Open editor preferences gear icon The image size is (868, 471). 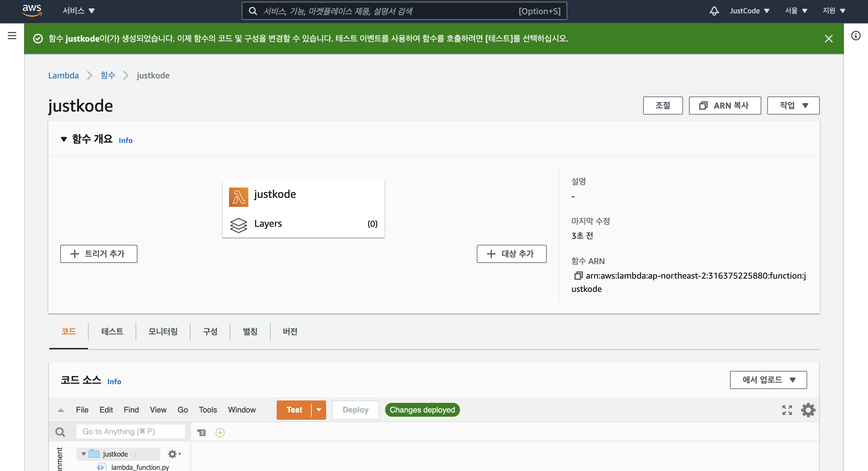point(808,410)
